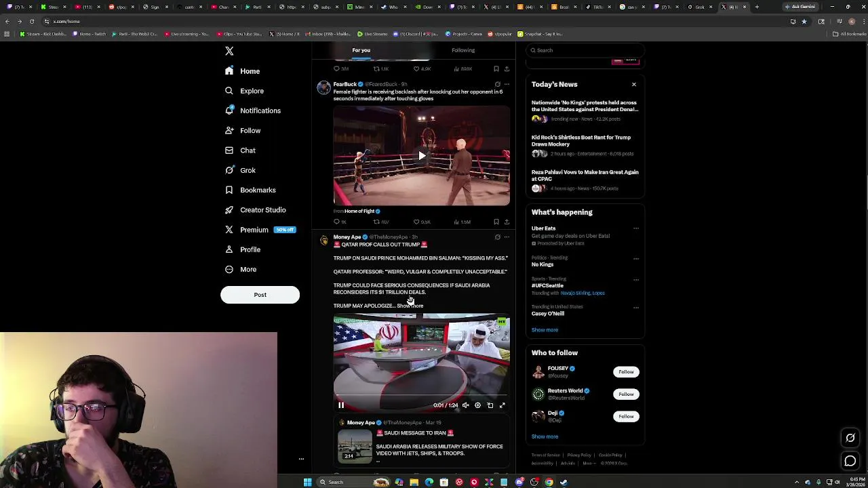The height and width of the screenshot is (488, 868).
Task: Open video settings gear icon
Action: pos(477,405)
